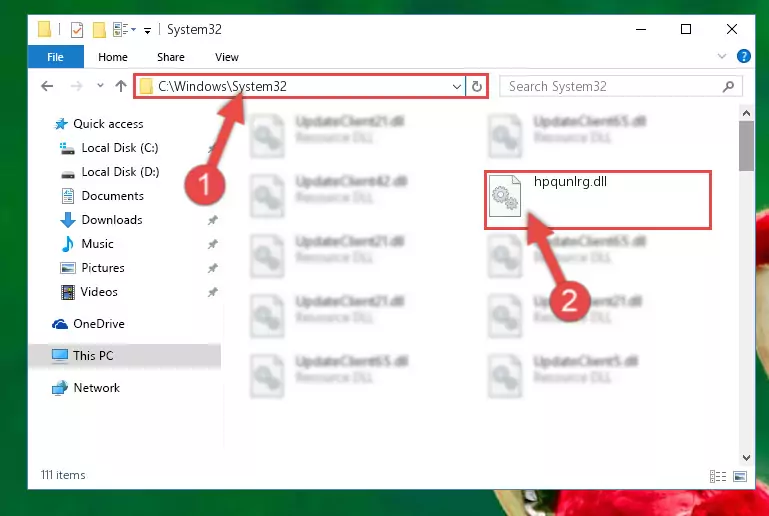769x516 pixels.
Task: Select Network in the navigation pane
Action: [x=97, y=387]
